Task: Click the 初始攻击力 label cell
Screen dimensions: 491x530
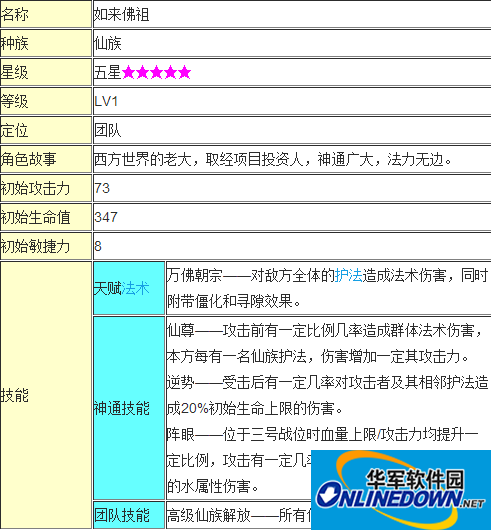Action: 46,188
